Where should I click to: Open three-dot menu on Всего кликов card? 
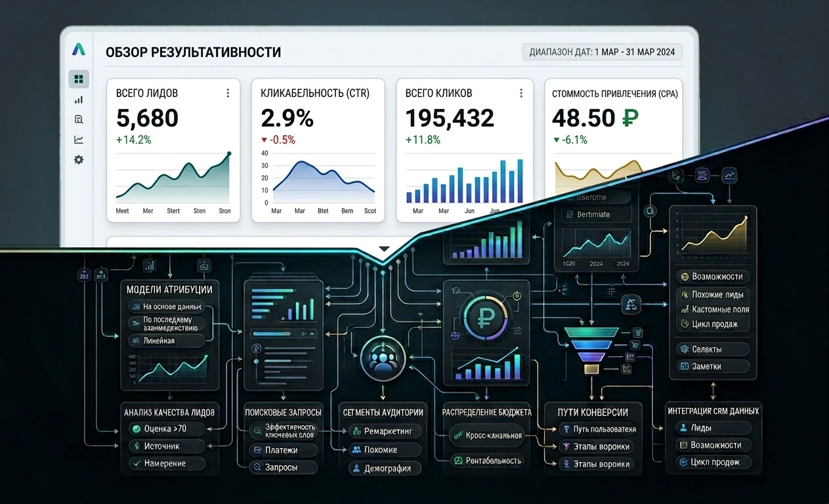click(521, 93)
